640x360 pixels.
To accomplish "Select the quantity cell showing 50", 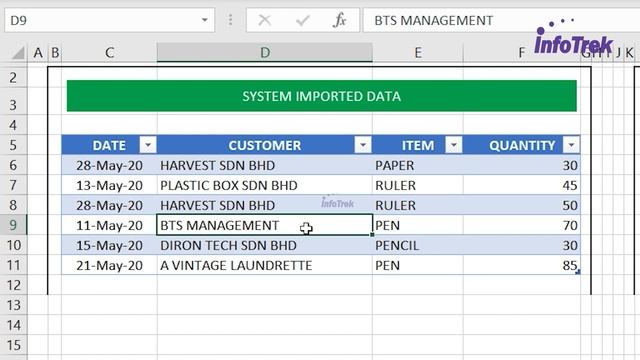I will 522,205.
